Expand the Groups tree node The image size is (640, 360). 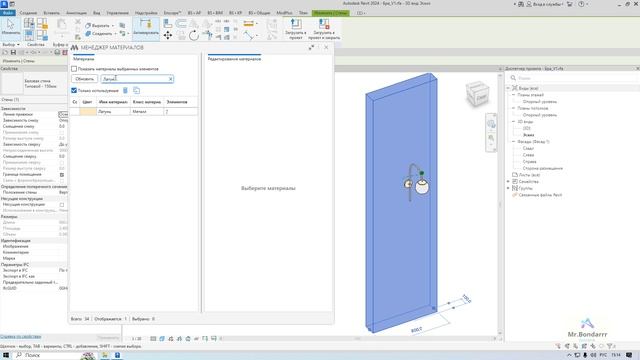pyautogui.click(x=508, y=188)
